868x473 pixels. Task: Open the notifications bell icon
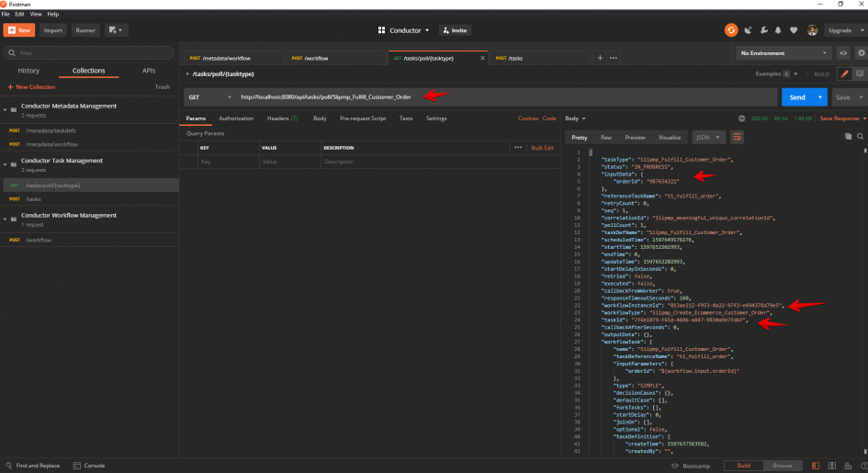(x=778, y=30)
